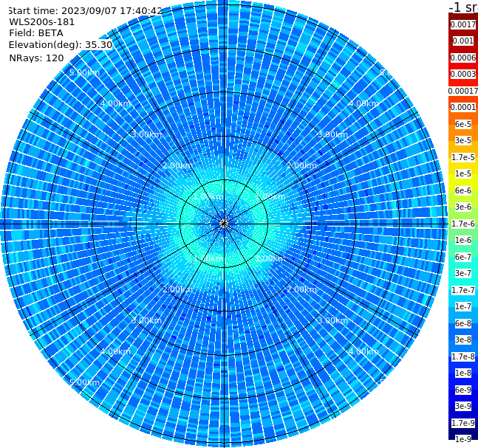Click the 1.7e-9 colorbar label

(x=463, y=423)
